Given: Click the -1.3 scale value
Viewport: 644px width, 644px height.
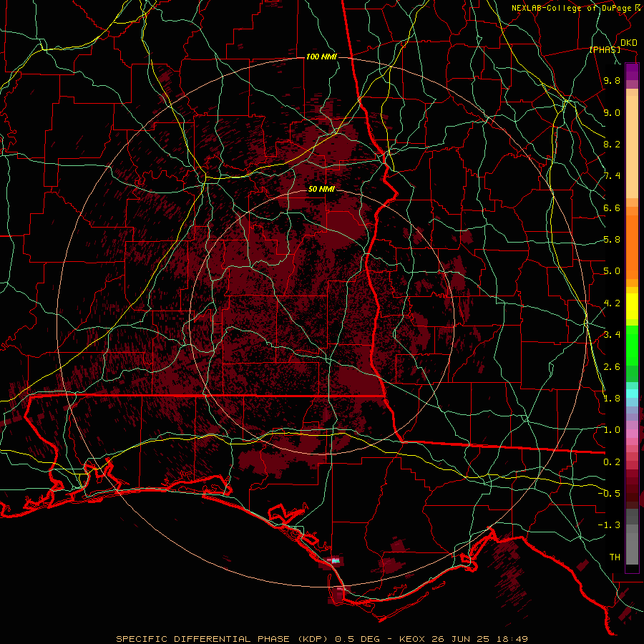Looking at the screenshot, I should (x=609, y=525).
